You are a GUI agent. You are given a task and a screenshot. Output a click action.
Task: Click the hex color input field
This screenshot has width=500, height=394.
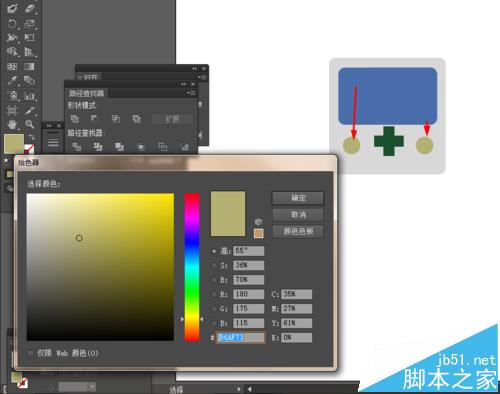pos(241,337)
